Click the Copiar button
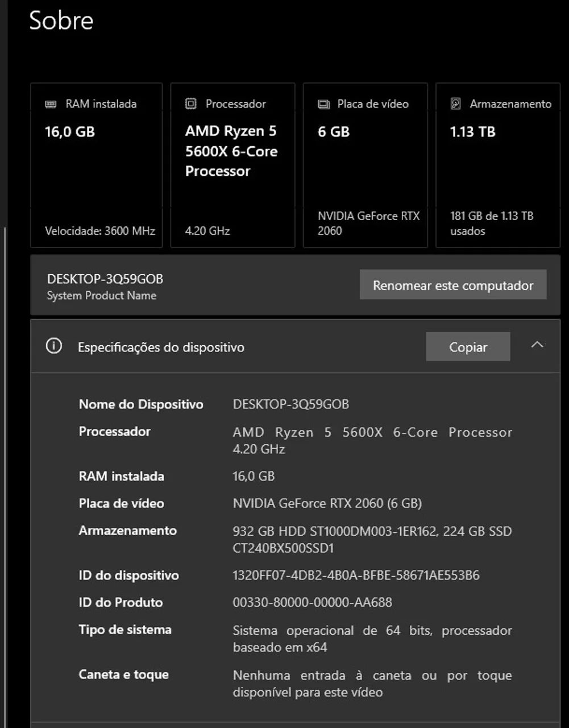The width and height of the screenshot is (569, 728). (468, 347)
